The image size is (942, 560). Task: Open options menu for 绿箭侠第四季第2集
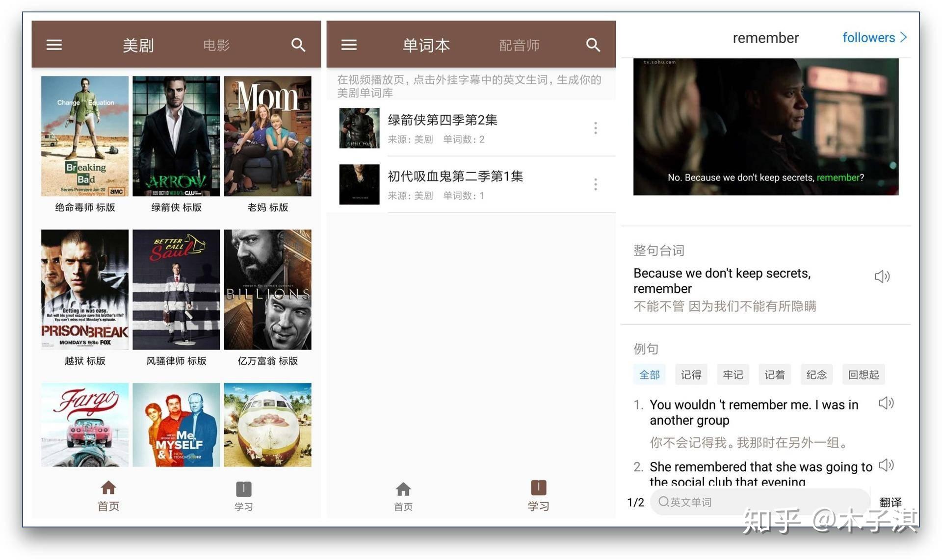pyautogui.click(x=596, y=128)
